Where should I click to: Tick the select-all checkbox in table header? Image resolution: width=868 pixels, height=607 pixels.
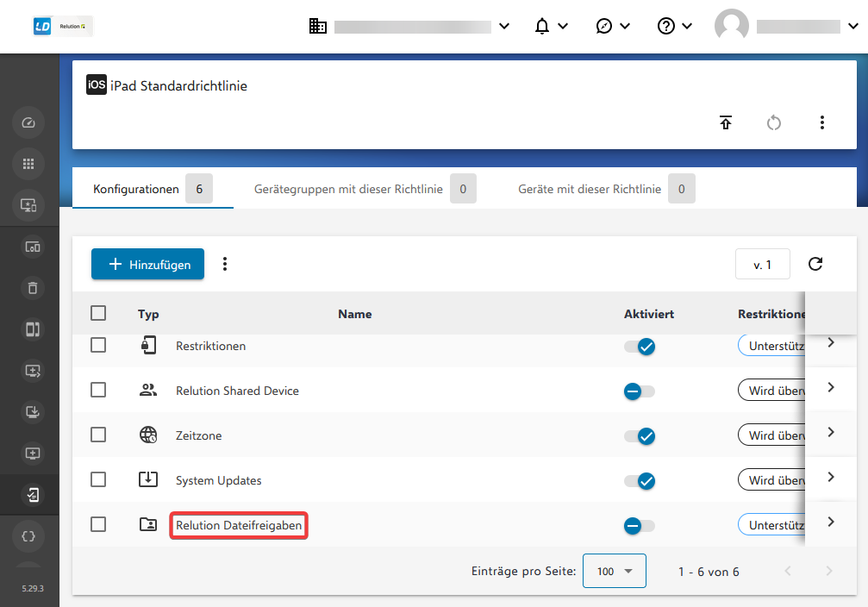pos(98,313)
